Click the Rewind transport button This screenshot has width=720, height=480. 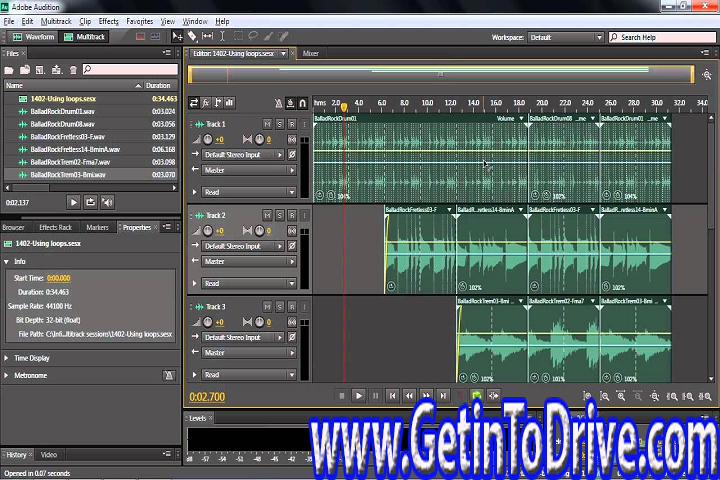tap(409, 395)
